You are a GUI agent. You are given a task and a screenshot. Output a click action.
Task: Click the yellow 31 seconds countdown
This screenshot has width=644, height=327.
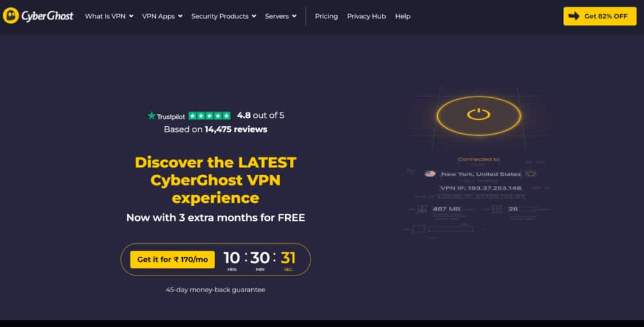click(288, 257)
